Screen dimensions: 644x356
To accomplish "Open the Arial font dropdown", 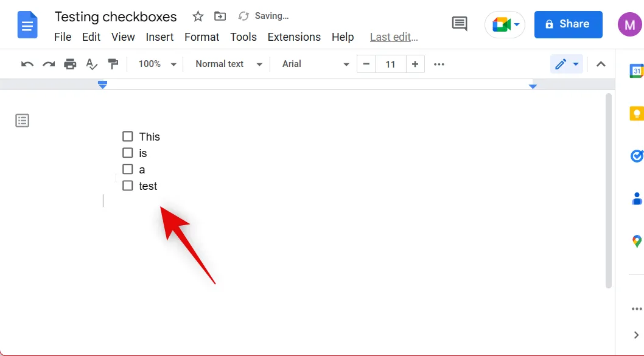I will (315, 64).
